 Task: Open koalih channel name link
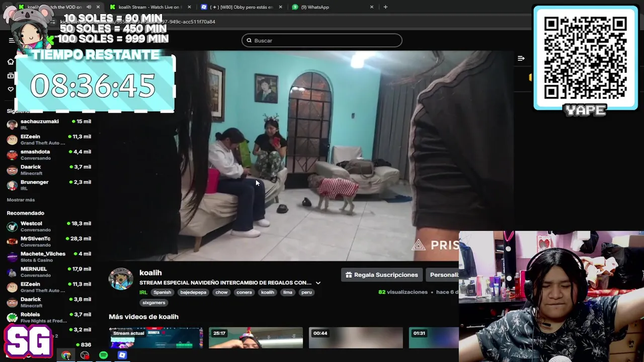150,273
